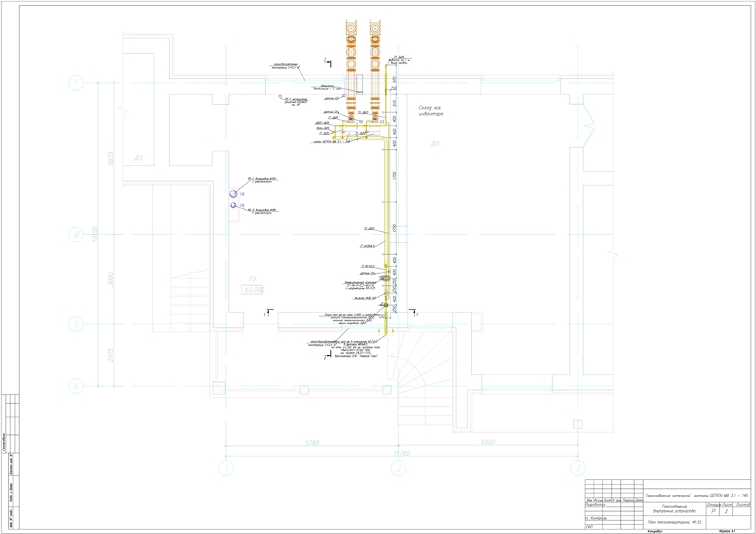Click the BE-2 air duct circle symbol
Viewport: 756px width, 534px height.
(x=233, y=205)
